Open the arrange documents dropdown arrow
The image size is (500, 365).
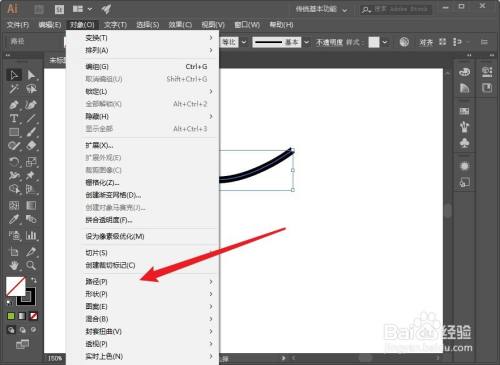(90, 9)
